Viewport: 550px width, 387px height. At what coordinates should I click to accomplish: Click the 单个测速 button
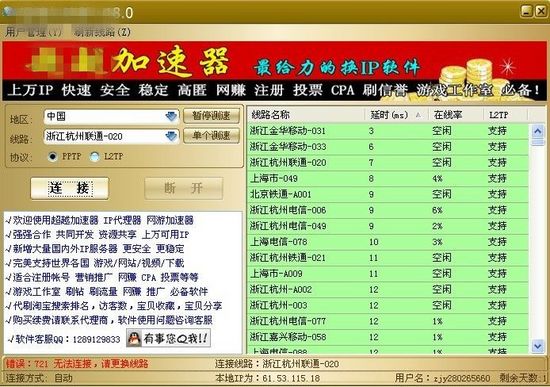[212, 135]
